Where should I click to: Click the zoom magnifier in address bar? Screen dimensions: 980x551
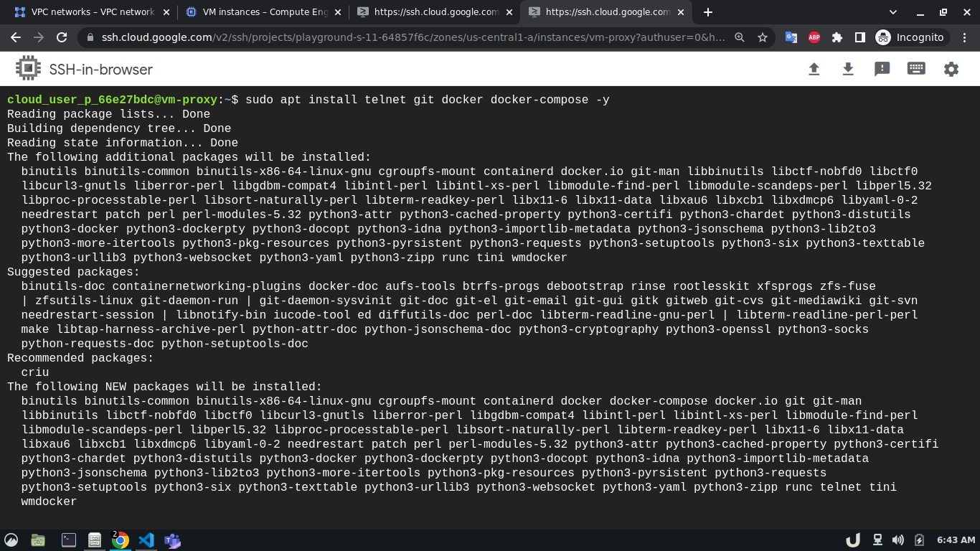pos(740,37)
